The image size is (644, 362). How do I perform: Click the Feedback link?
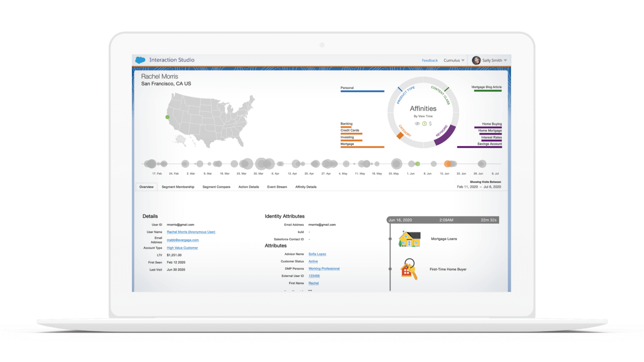click(x=430, y=60)
